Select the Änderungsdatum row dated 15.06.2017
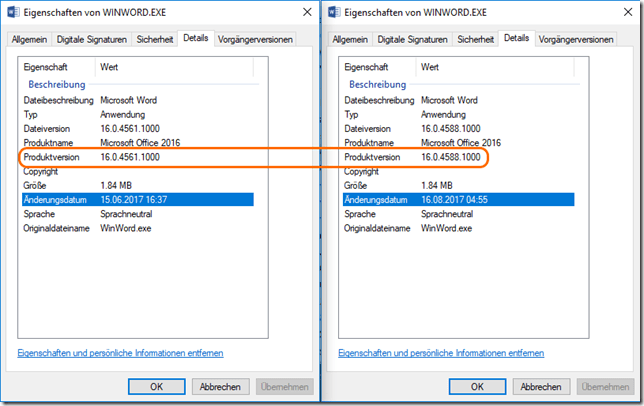This screenshot has height=406, width=644. click(x=137, y=200)
